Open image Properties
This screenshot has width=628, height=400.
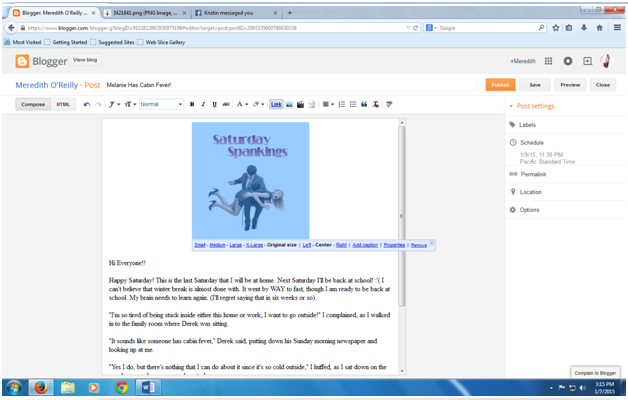(394, 245)
